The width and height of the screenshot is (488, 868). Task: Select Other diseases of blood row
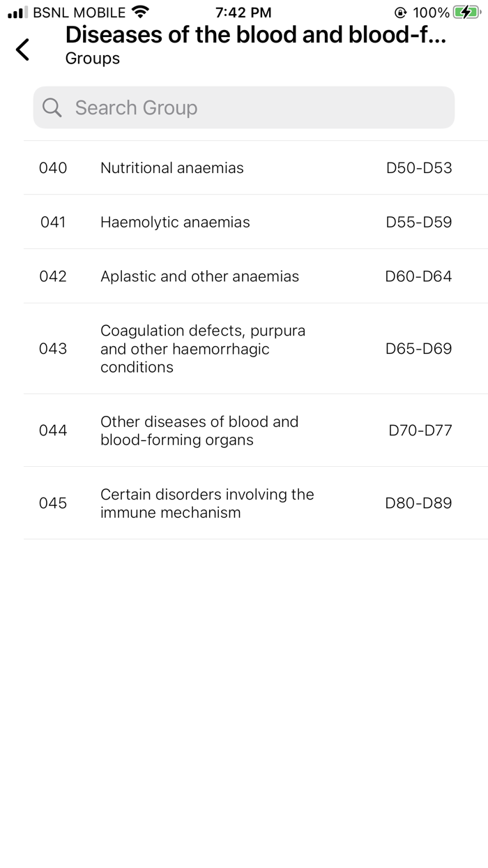coord(244,431)
